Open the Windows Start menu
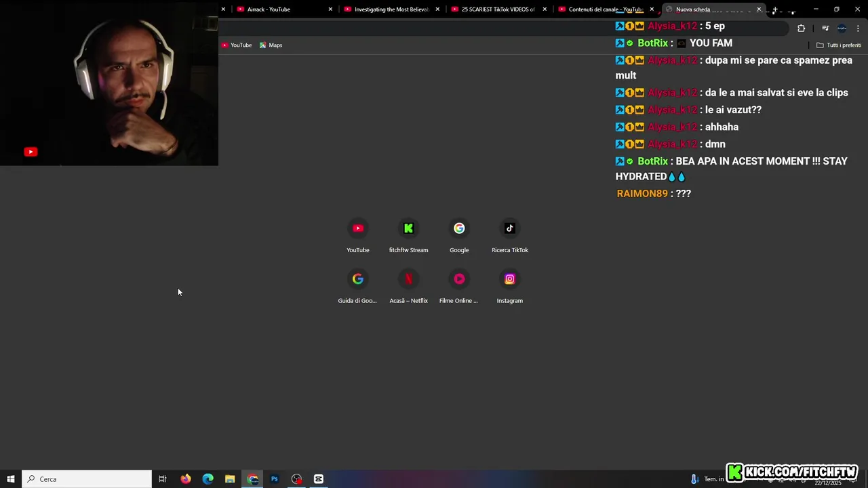 tap(11, 479)
